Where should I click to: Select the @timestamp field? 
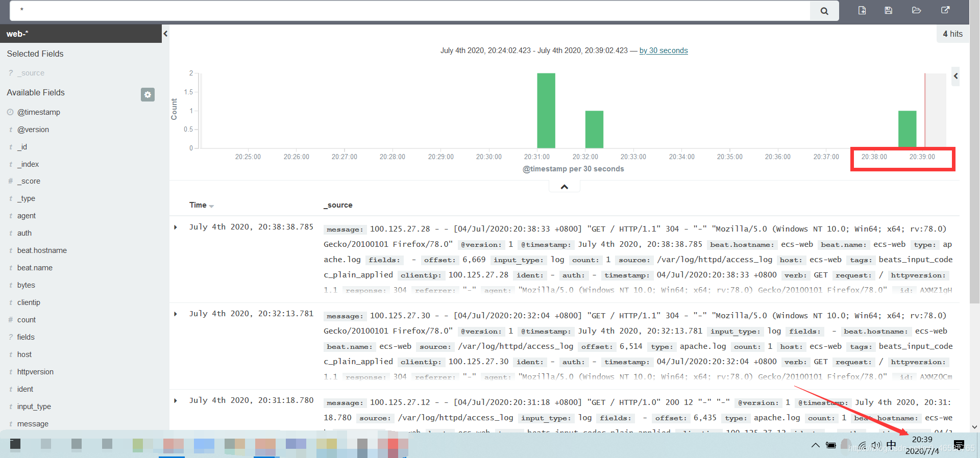[x=39, y=112]
